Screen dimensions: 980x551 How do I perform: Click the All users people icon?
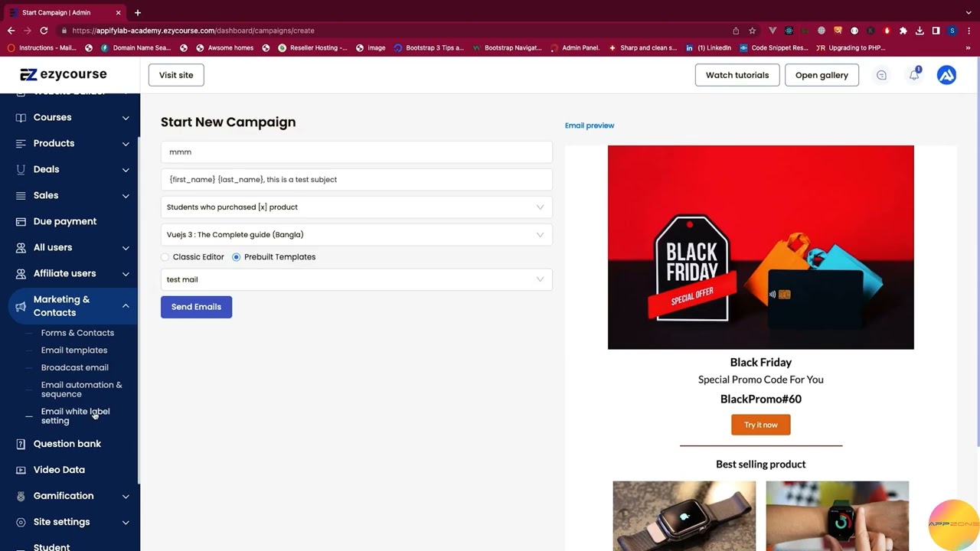tap(21, 247)
